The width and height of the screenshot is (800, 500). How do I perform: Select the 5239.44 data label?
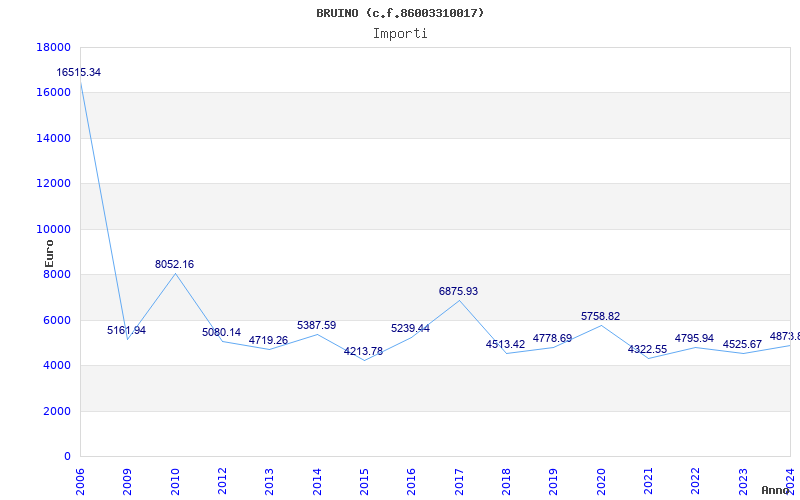[x=410, y=329]
